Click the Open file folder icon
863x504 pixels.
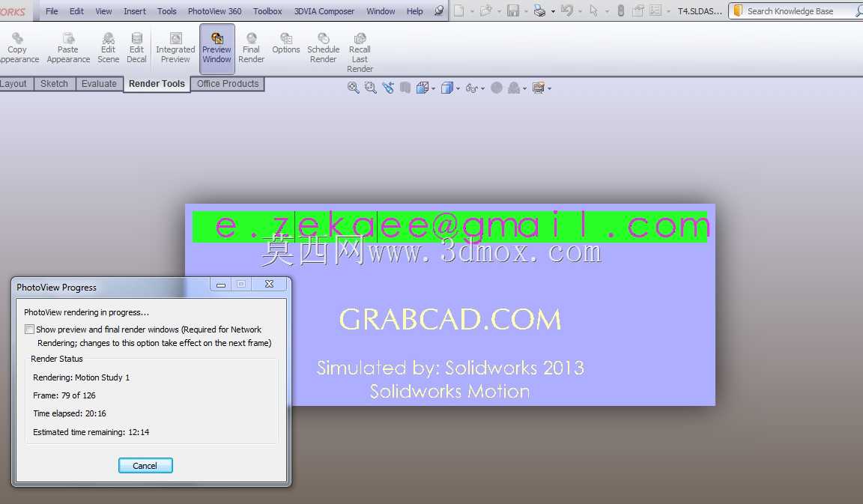[485, 10]
